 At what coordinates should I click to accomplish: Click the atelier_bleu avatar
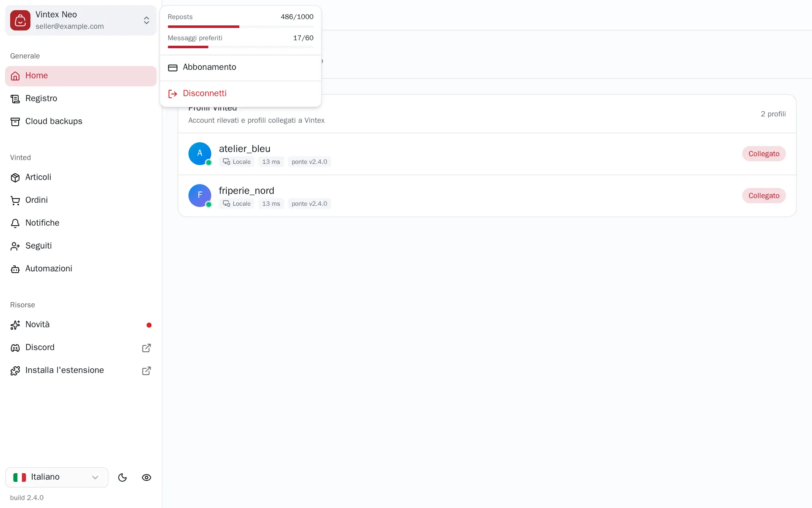(200, 154)
